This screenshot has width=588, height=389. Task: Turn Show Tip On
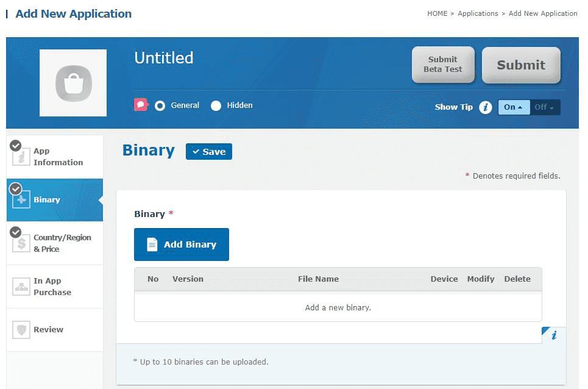(x=514, y=107)
